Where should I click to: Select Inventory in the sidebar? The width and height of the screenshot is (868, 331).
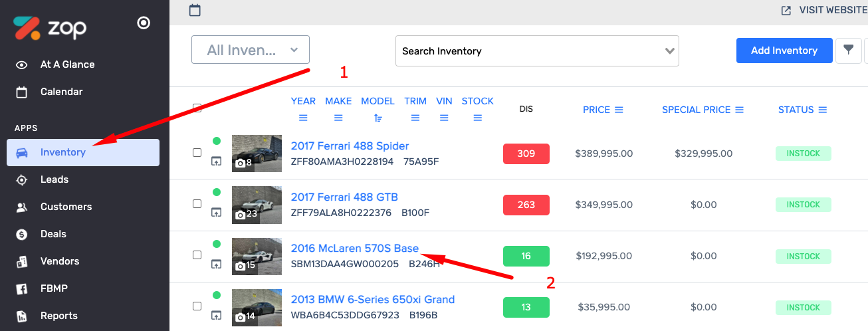(x=83, y=152)
